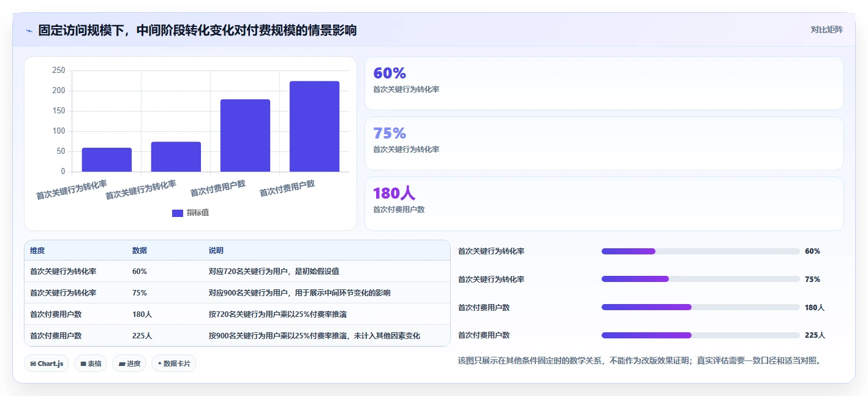868x396 pixels.
Task: Click the progress bar labeled 75%
Action: tap(701, 279)
